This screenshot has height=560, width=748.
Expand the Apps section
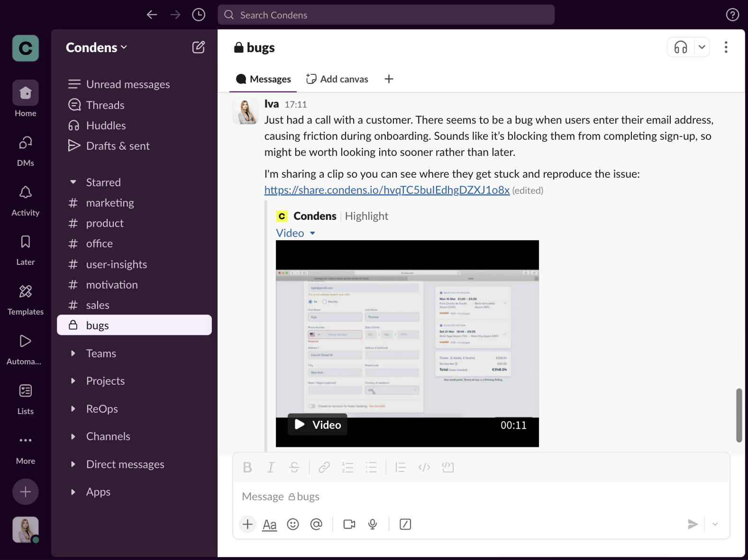(x=73, y=492)
